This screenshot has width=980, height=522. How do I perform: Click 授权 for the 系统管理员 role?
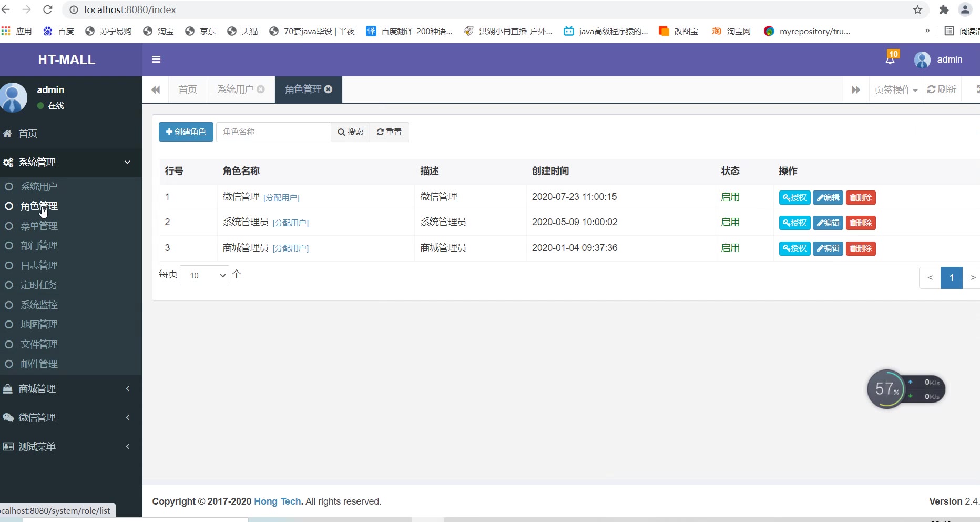point(794,223)
